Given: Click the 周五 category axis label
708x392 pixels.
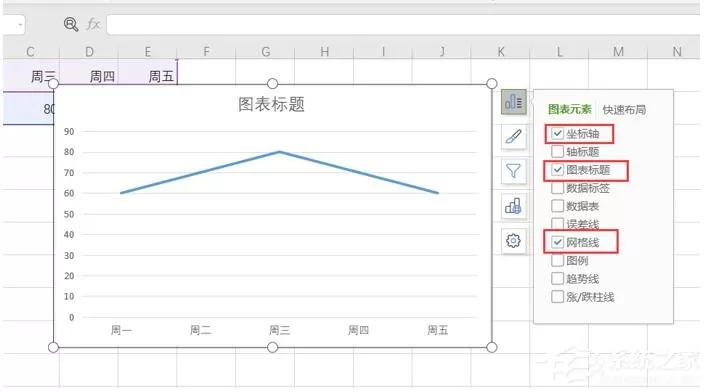Looking at the screenshot, I should coord(438,330).
